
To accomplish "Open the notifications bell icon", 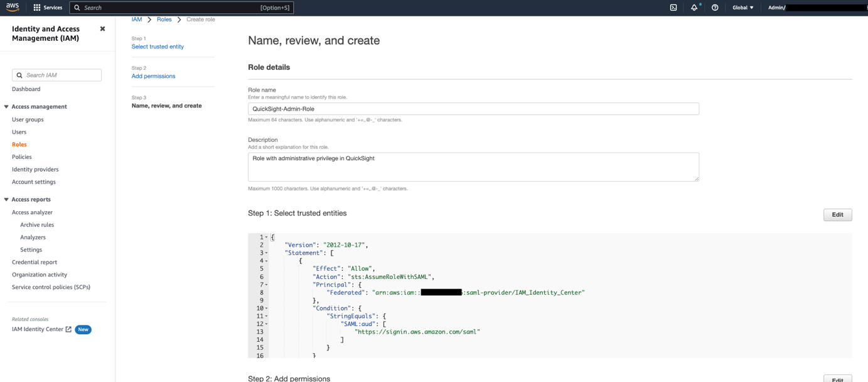I will (x=694, y=8).
